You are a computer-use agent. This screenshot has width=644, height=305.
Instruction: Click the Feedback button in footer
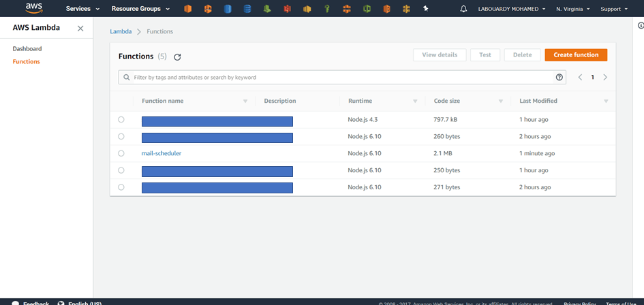tap(31, 304)
